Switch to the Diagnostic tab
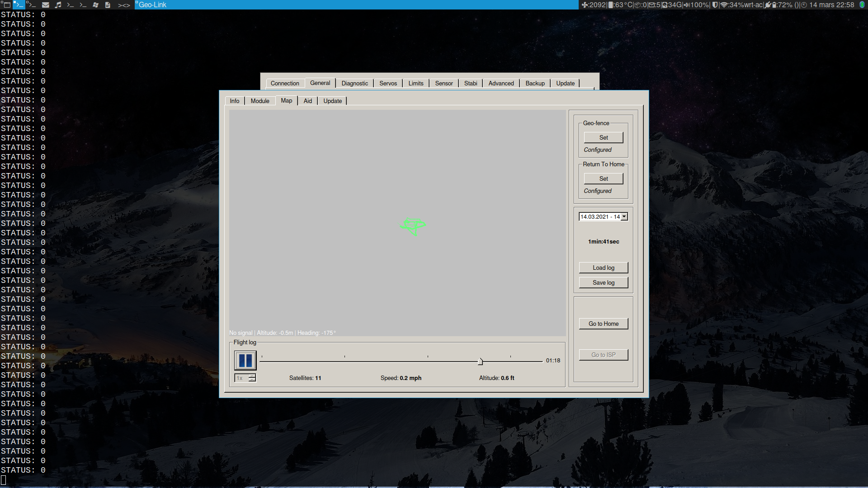This screenshot has width=868, height=488. 354,83
